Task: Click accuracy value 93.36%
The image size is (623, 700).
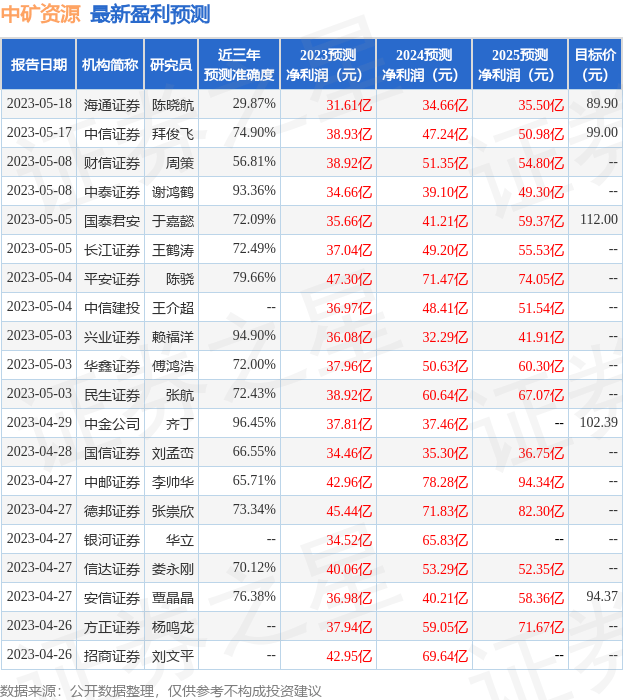Action: point(254,190)
